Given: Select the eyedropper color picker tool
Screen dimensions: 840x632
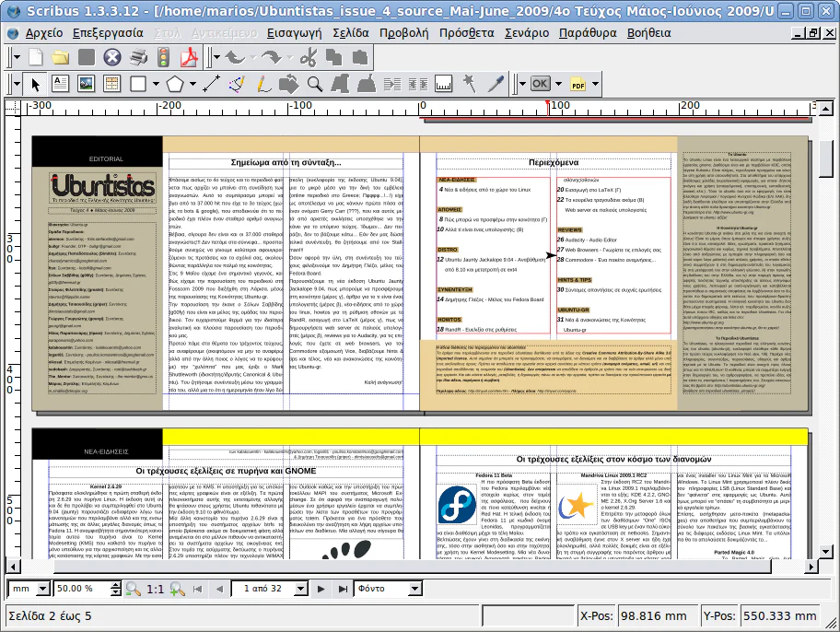Looking at the screenshot, I should coord(496,84).
